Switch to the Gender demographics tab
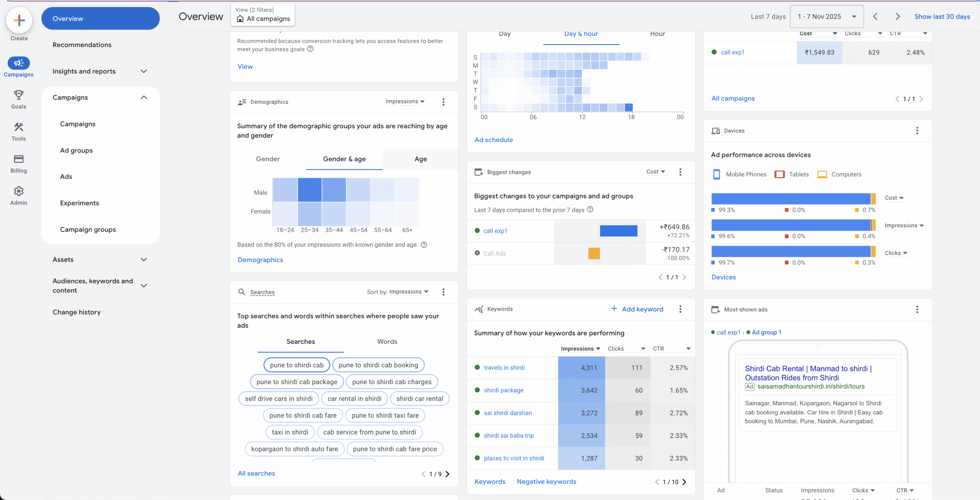The width and height of the screenshot is (980, 500). (x=268, y=159)
